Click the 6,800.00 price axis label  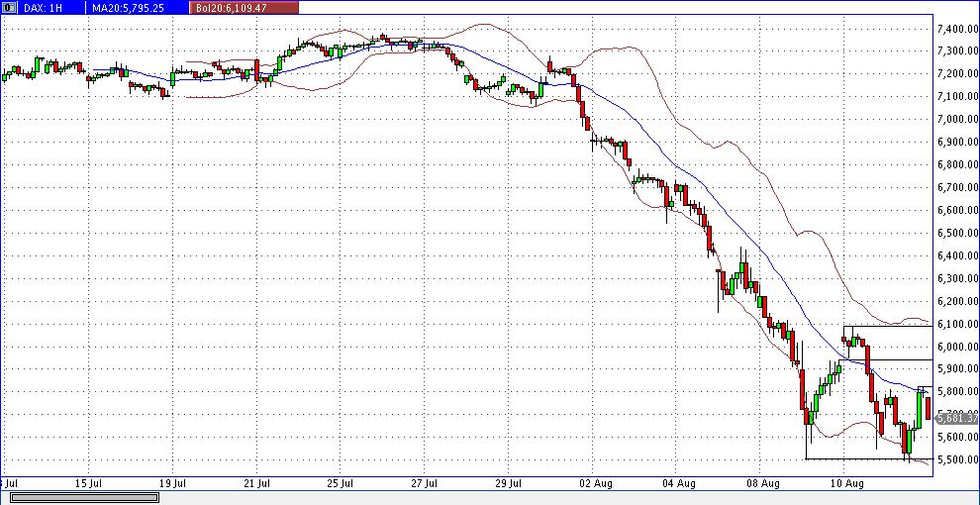(957, 165)
